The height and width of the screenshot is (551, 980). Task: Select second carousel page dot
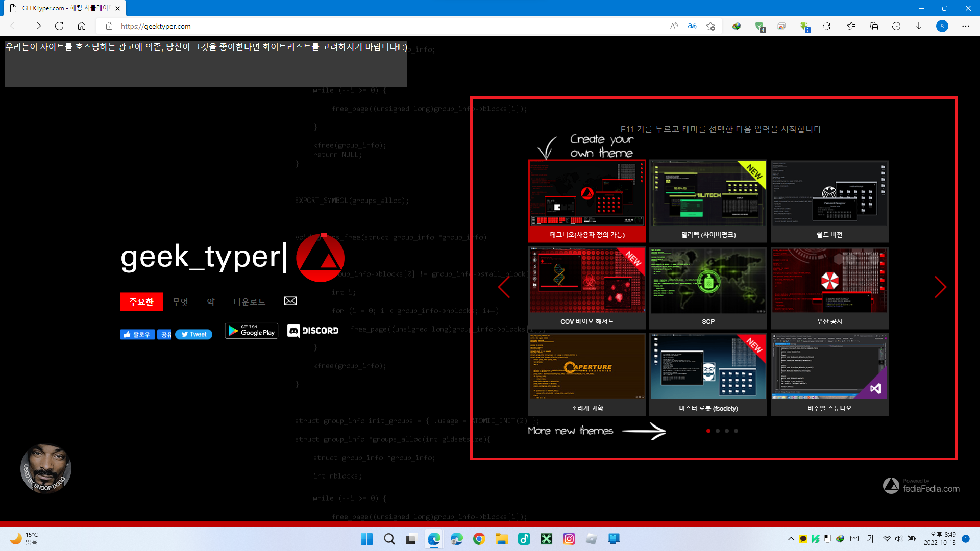718,431
